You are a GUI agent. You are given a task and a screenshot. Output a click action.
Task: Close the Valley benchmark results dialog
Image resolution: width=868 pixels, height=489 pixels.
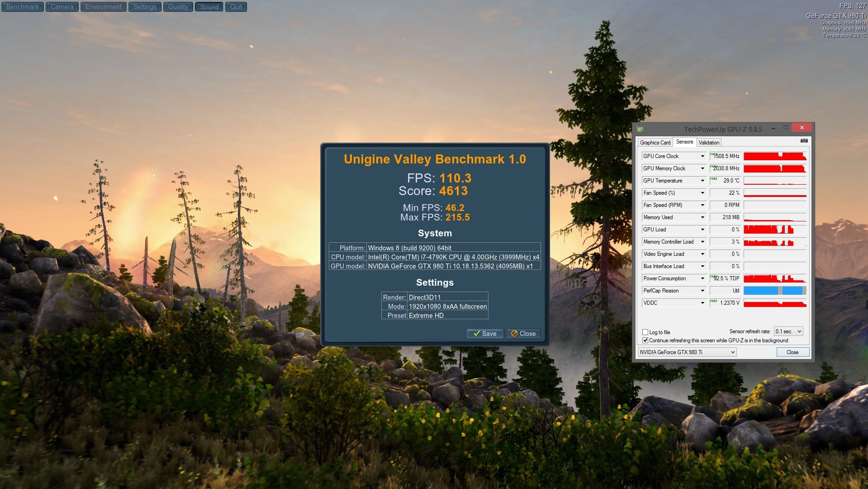523,334
